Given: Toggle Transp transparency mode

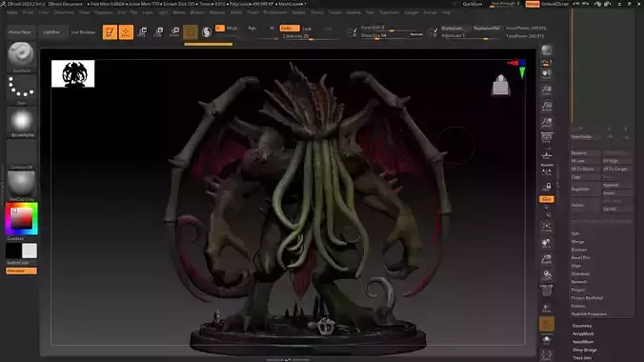Looking at the screenshot, I should (546, 308).
